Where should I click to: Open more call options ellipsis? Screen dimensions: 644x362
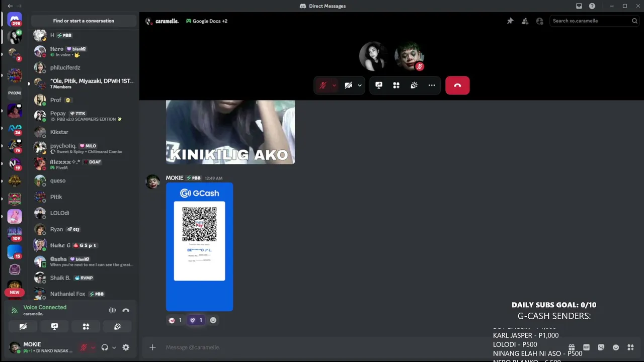coord(432,85)
